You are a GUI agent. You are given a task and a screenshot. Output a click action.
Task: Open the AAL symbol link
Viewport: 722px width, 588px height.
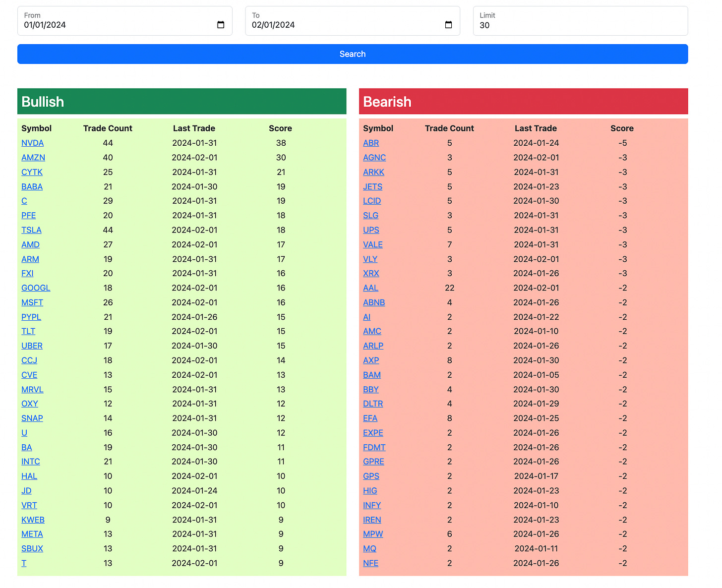(370, 288)
